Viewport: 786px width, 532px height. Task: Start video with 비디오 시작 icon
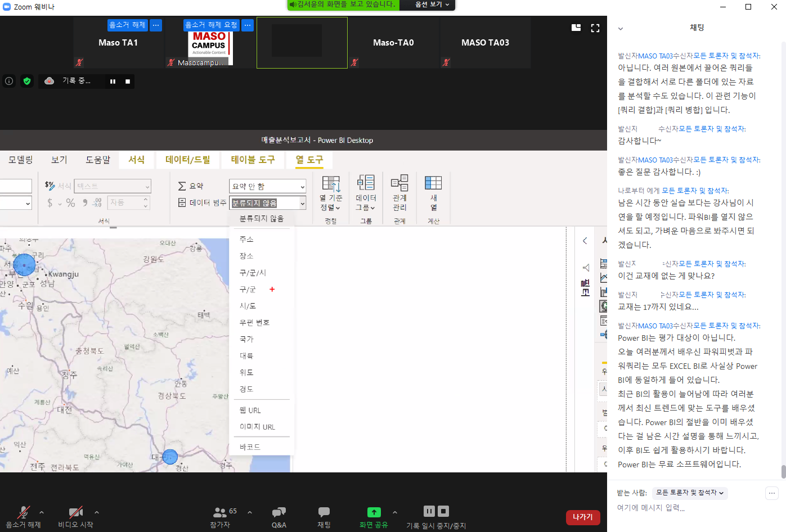click(75, 512)
